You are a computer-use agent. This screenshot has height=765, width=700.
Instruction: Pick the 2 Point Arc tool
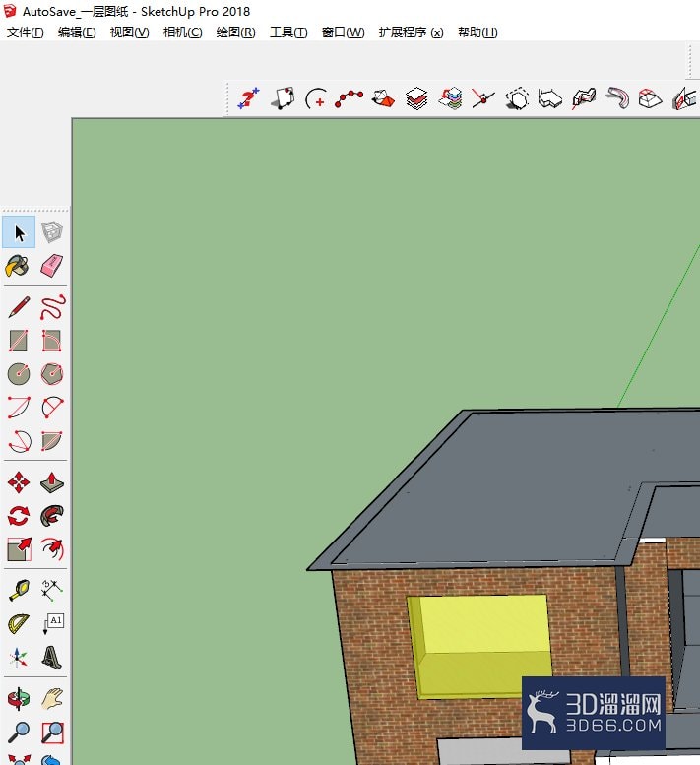point(52,408)
